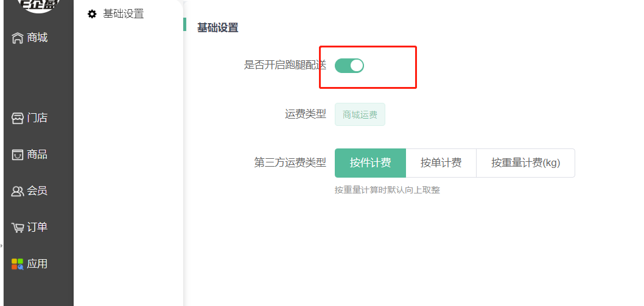Viewport: 644px width, 306px height.
Task: Expand the small arrow on left edge
Action: (2, 246)
